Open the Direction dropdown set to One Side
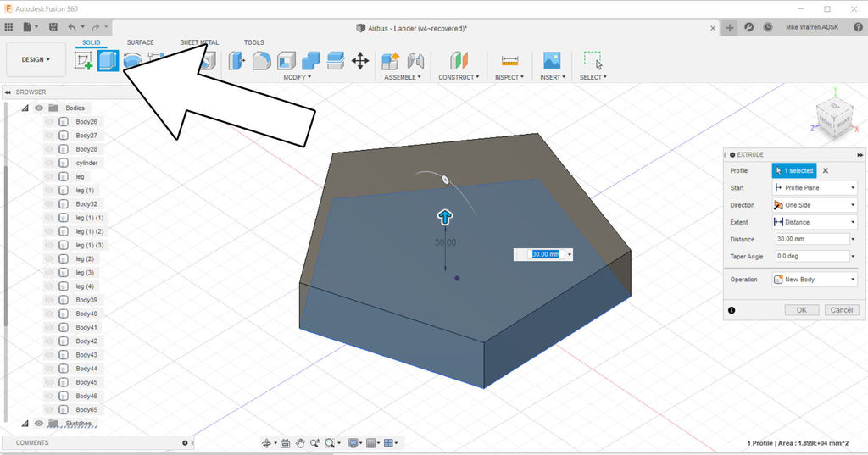The width and height of the screenshot is (868, 455). [x=814, y=205]
